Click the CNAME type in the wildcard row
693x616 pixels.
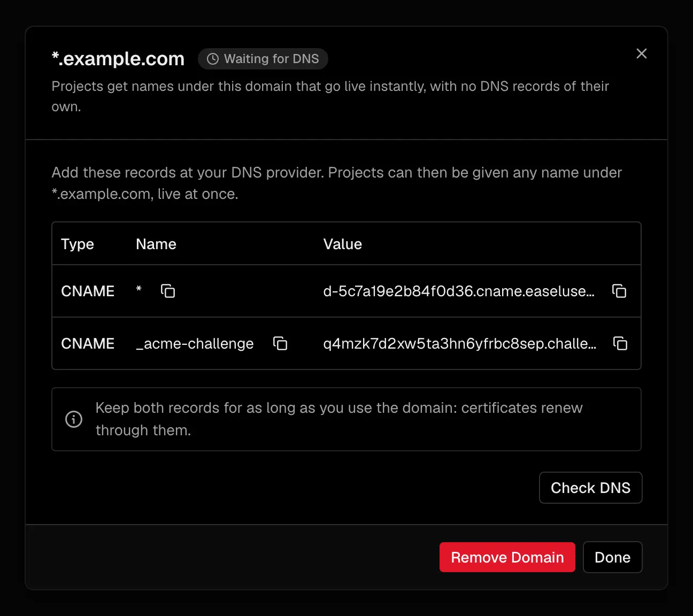[88, 291]
